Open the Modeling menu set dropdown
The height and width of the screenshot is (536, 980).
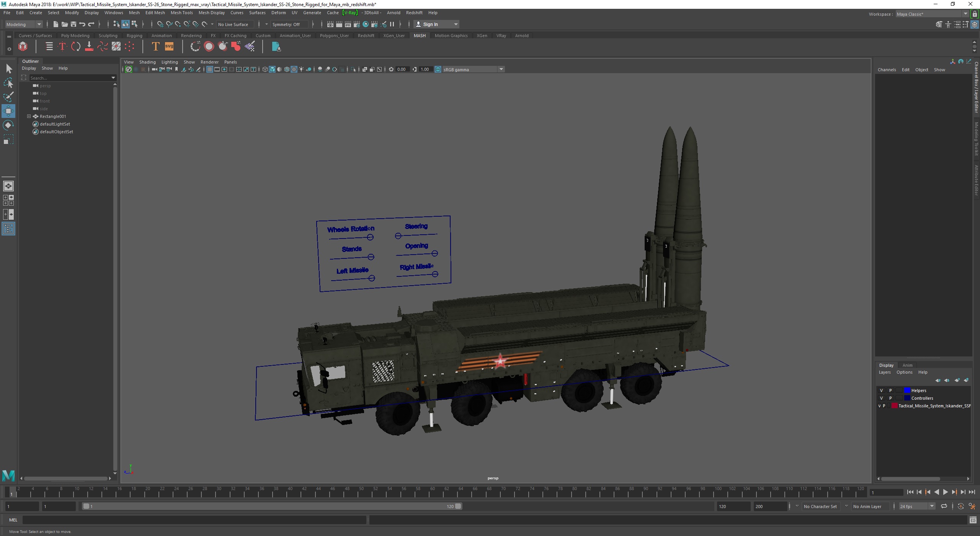(x=24, y=24)
